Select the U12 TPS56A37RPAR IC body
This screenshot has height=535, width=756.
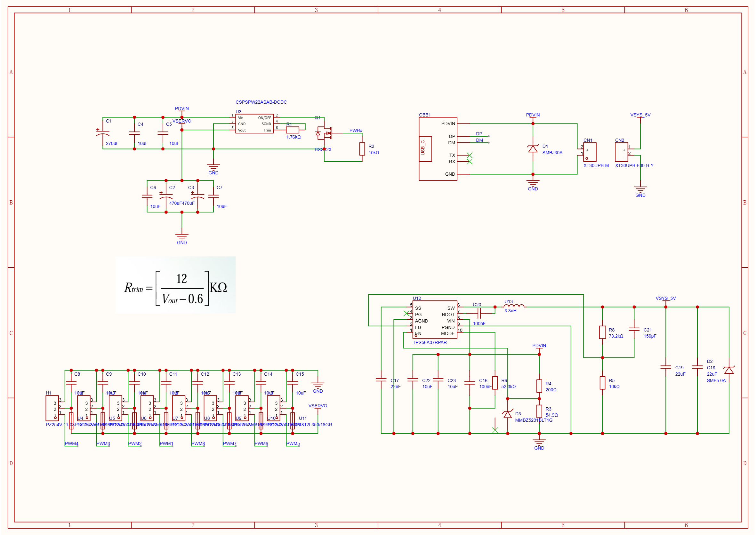(434, 320)
